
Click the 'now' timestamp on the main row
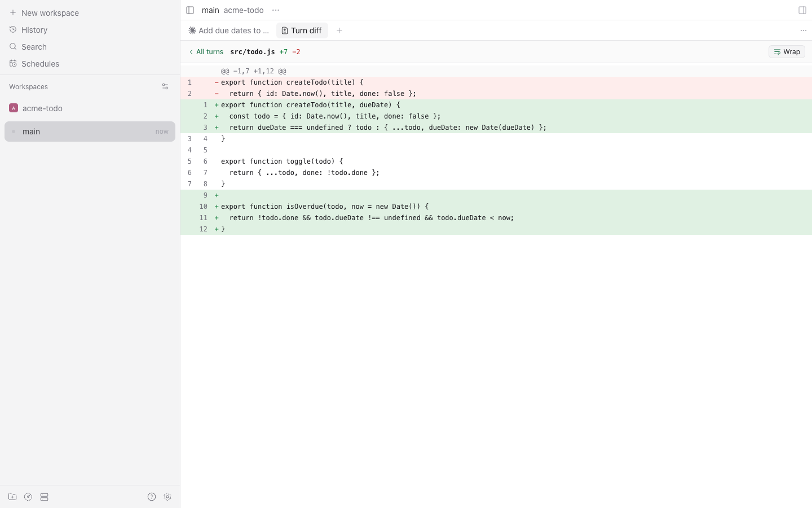[162, 132]
